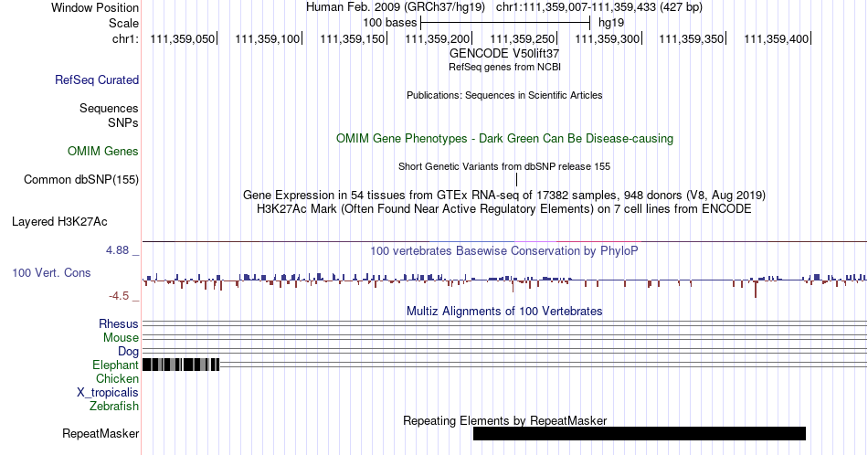Click the black RepeatMasker element bar
This screenshot has width=868, height=455.
[640, 433]
